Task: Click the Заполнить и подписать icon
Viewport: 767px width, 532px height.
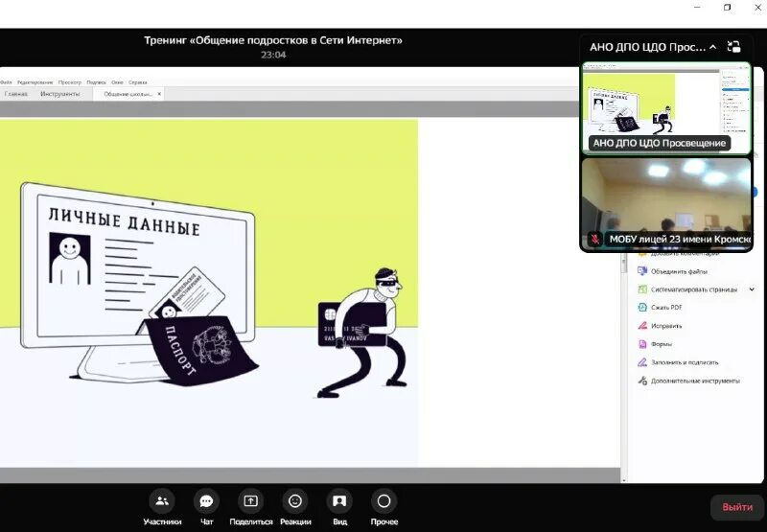Action: click(x=642, y=362)
